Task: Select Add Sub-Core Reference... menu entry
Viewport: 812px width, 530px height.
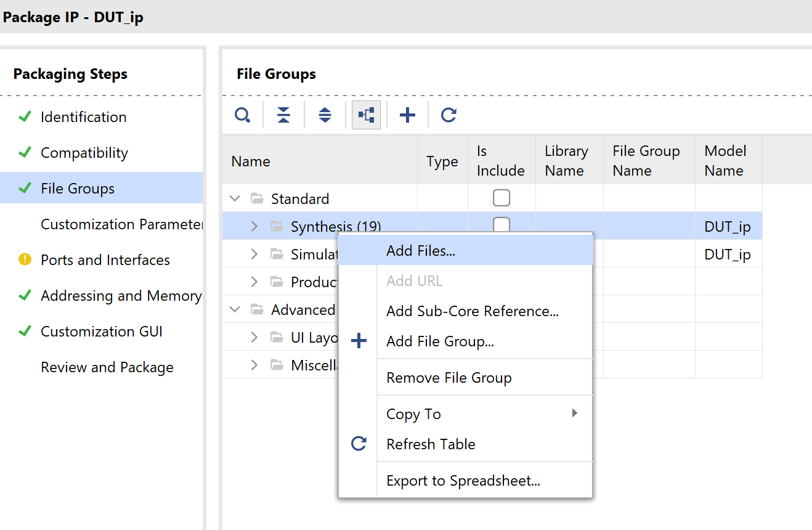Action: coord(472,311)
